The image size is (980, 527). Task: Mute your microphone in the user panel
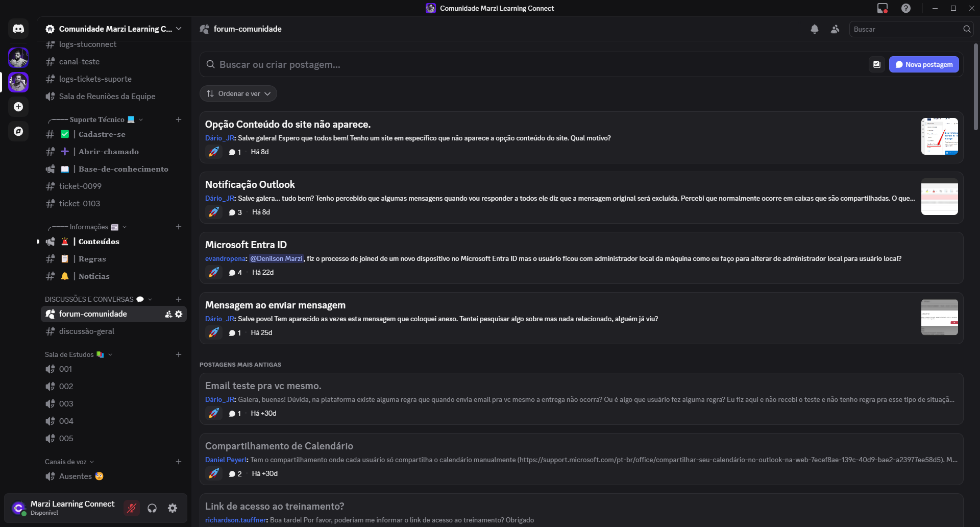coord(132,508)
